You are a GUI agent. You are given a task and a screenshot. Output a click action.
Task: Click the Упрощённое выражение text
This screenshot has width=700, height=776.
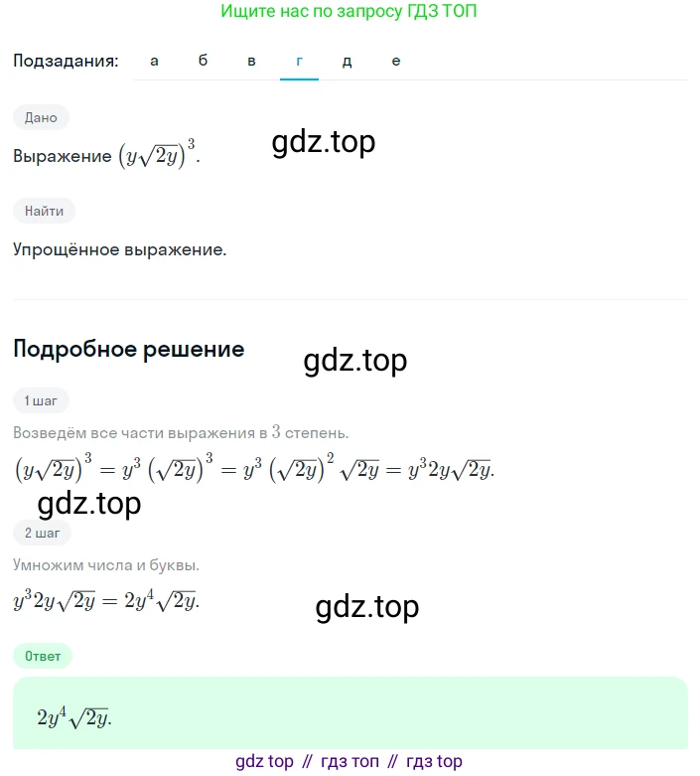click(x=120, y=249)
